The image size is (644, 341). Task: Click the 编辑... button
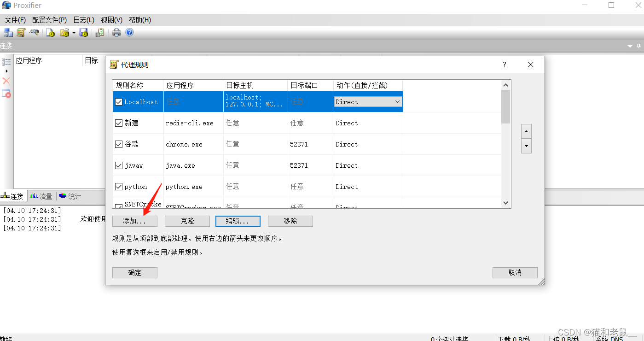click(x=238, y=221)
